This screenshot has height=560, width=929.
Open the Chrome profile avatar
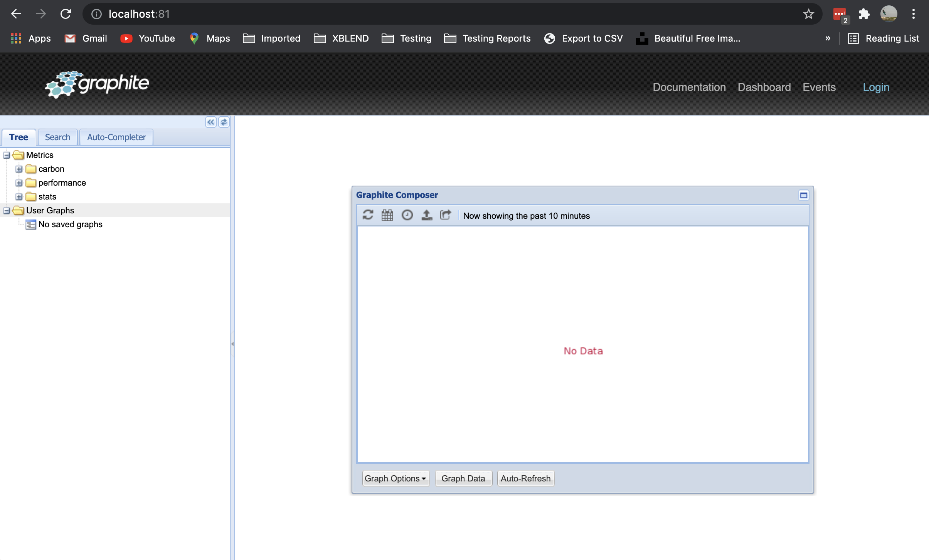click(x=889, y=14)
